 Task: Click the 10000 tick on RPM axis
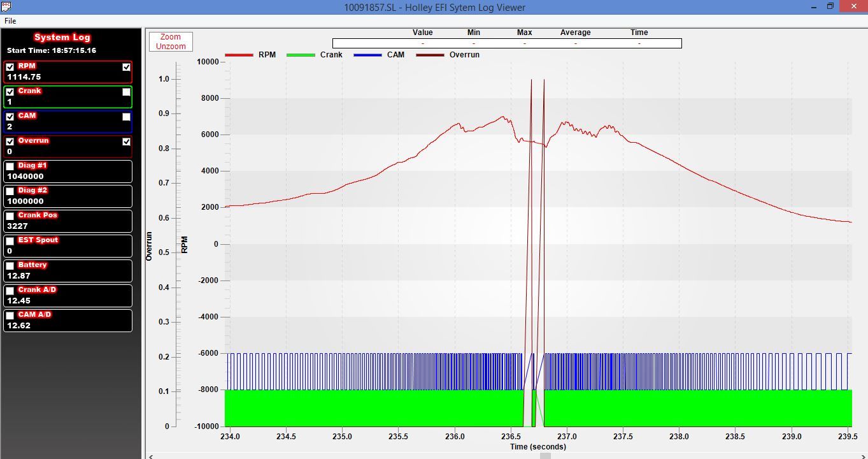click(208, 62)
